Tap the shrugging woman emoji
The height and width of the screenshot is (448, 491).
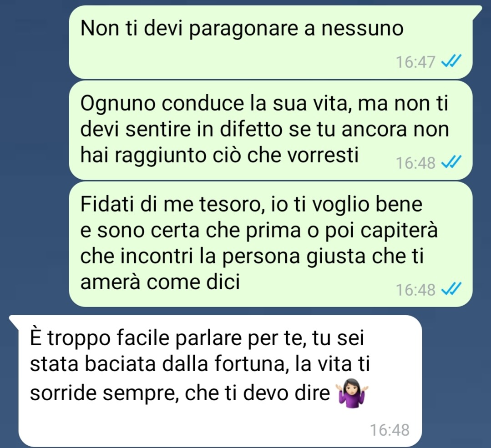pyautogui.click(x=352, y=393)
